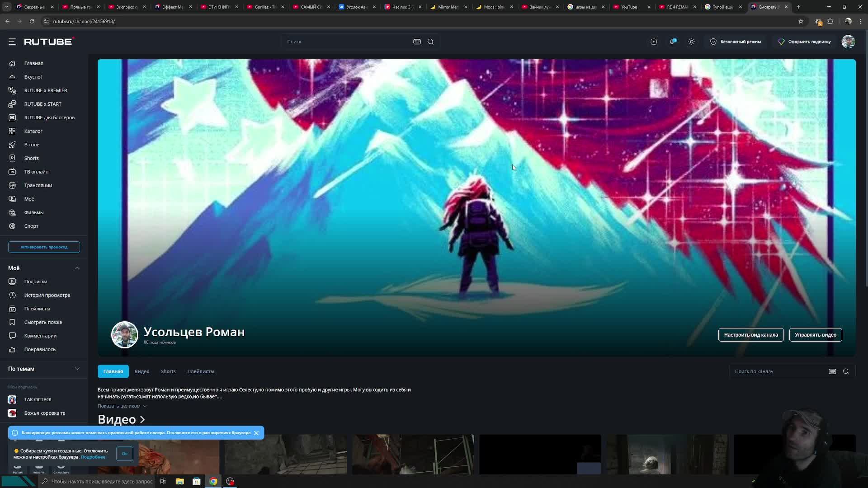Switch to the Видео channel tab
This screenshot has height=488, width=868.
pyautogui.click(x=142, y=371)
